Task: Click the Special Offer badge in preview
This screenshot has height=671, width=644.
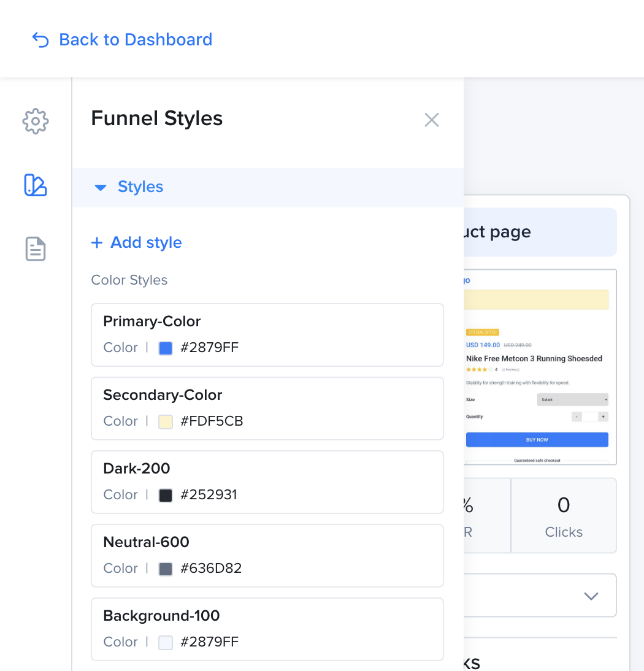Action: coord(483,332)
